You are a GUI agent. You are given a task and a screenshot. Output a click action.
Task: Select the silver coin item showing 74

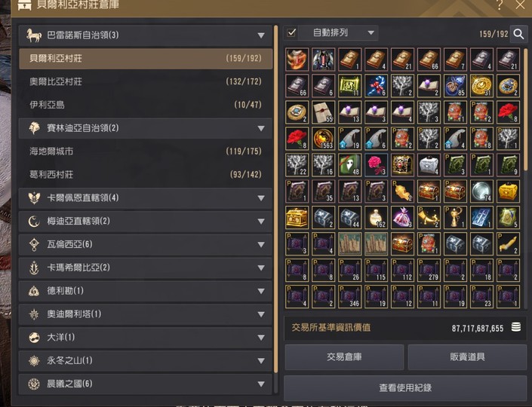click(481, 191)
